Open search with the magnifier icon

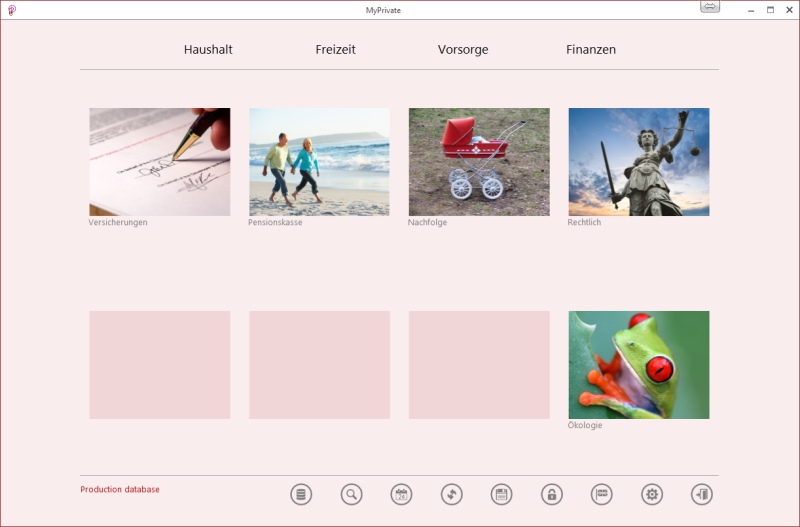[x=351, y=494]
